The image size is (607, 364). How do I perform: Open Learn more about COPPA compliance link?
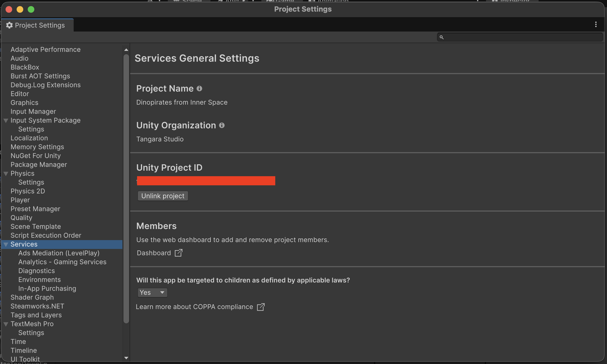pyautogui.click(x=194, y=307)
